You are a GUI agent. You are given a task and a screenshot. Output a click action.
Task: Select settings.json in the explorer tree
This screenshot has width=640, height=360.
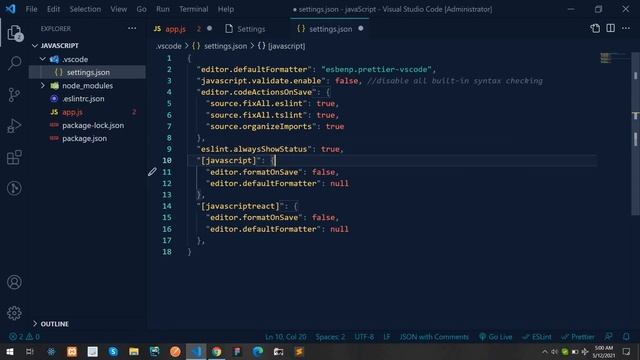click(x=87, y=72)
